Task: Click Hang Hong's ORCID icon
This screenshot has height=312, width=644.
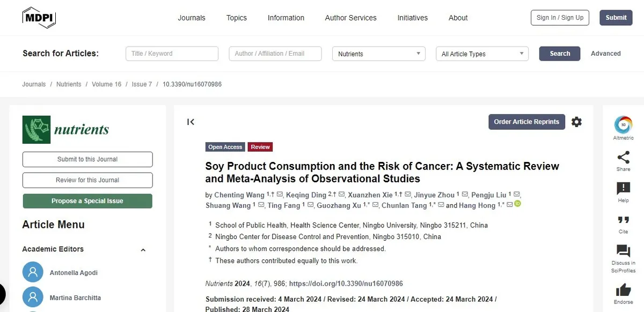Action: [x=518, y=204]
